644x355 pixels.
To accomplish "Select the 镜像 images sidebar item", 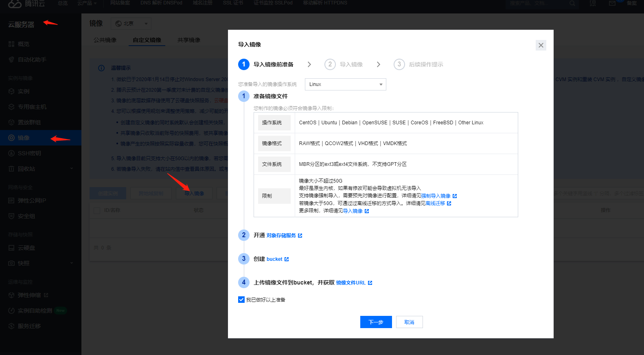I will (x=41, y=138).
